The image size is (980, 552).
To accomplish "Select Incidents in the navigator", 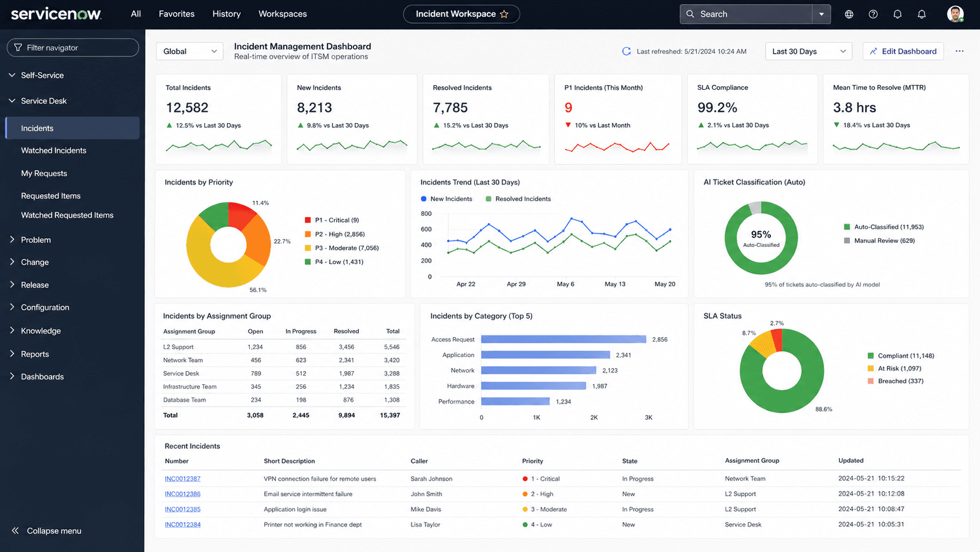I will 73,128.
